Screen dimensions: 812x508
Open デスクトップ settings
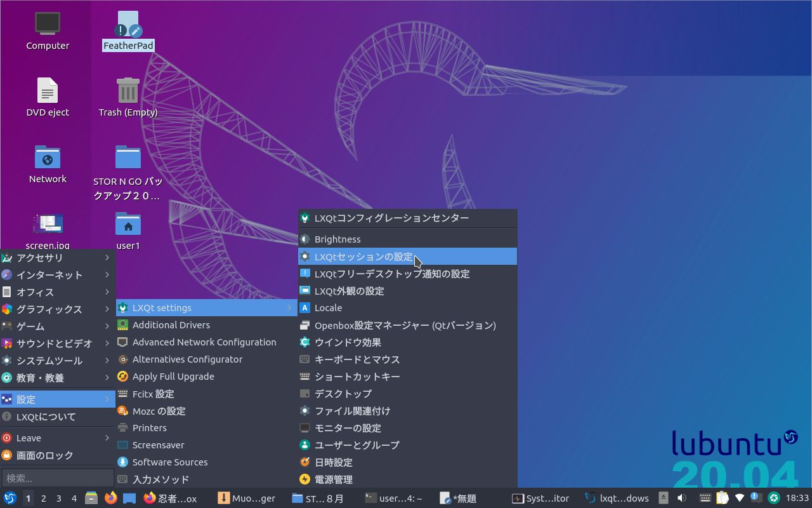(408, 394)
